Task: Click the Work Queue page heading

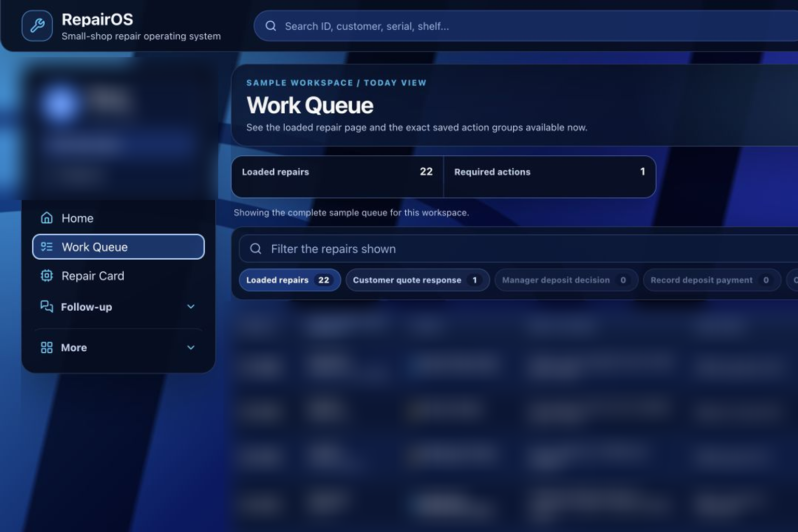Action: click(310, 105)
